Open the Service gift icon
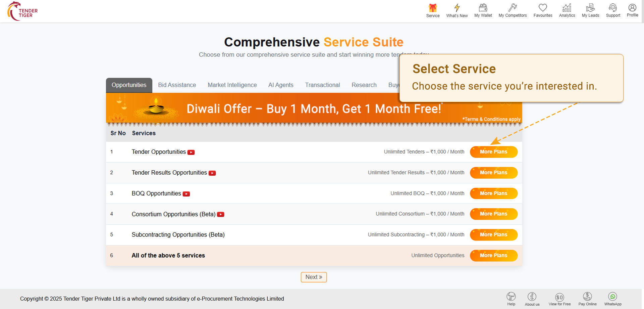Viewport: 644px width, 309px height. 433,8
